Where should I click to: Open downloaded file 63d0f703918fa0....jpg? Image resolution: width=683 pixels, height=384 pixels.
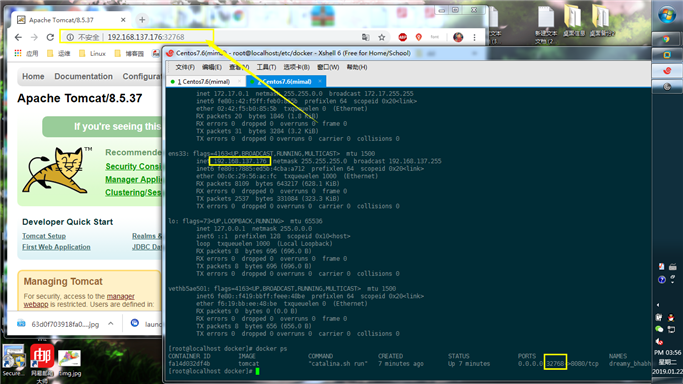point(59,324)
